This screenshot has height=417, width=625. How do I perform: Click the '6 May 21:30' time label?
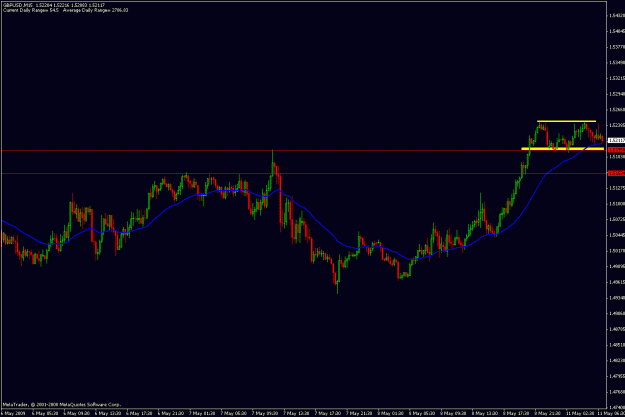171,413
